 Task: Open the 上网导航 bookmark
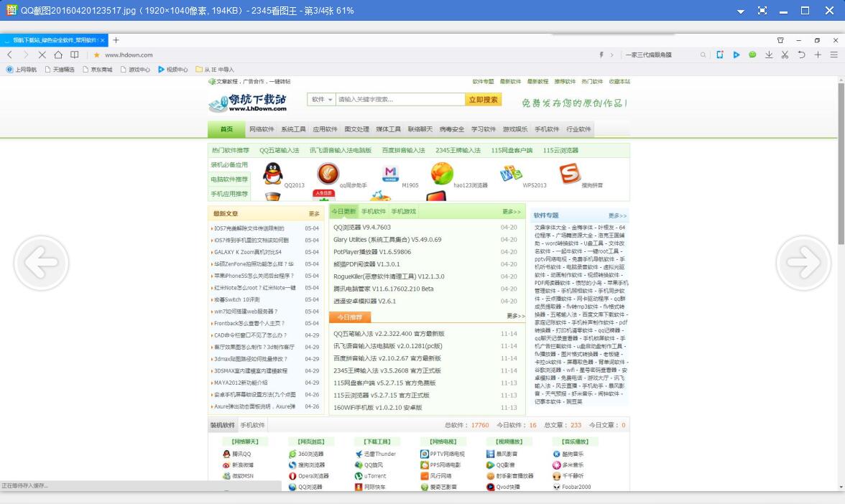coord(22,70)
